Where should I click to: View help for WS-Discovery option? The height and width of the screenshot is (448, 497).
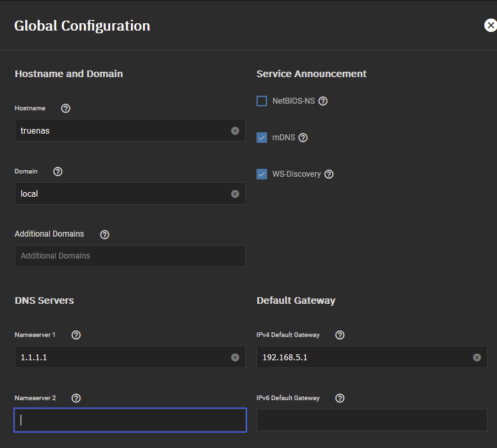329,174
